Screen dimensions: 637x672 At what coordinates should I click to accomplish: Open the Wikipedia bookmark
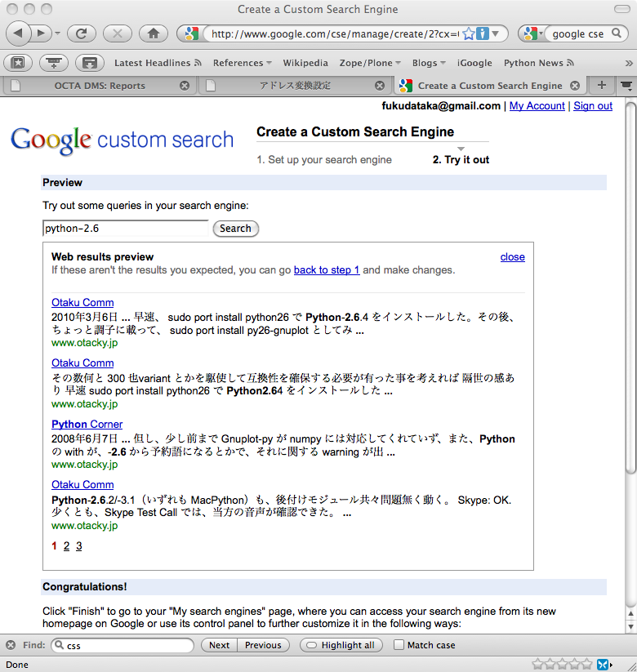click(305, 63)
